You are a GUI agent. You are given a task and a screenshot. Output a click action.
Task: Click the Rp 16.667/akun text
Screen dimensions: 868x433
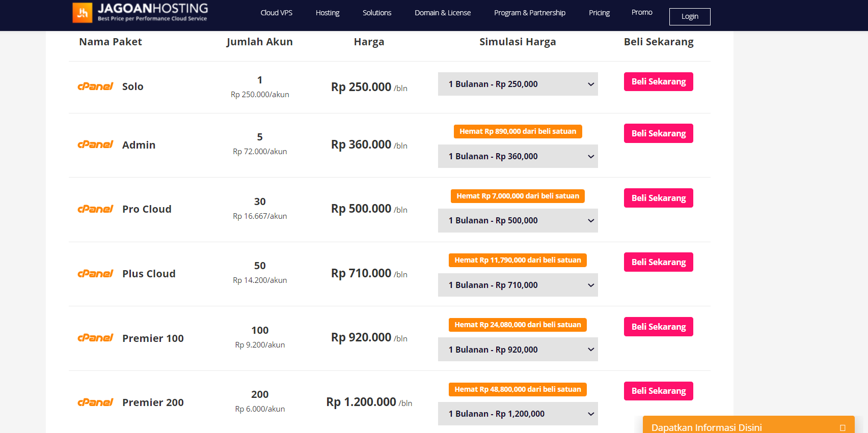[x=260, y=216]
